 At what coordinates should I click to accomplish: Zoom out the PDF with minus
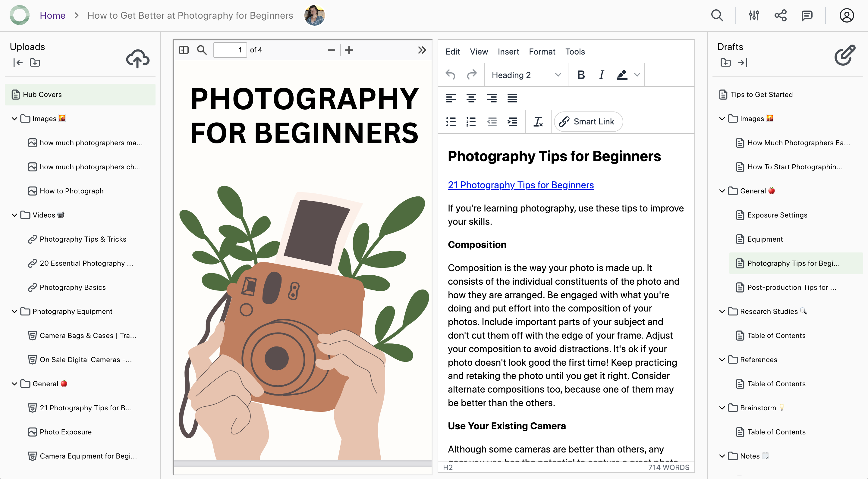(331, 50)
